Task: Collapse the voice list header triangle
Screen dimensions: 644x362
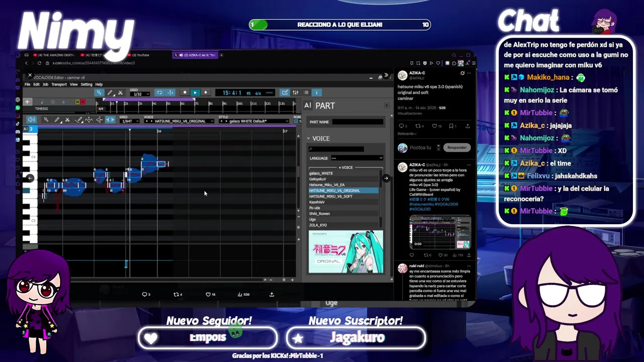Action: pos(340,167)
